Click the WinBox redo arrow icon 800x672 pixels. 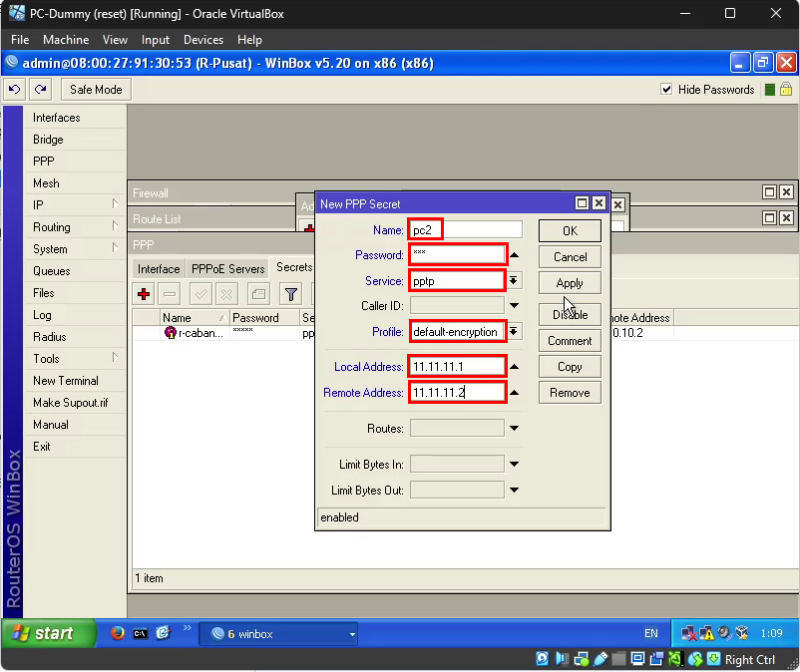coord(40,90)
